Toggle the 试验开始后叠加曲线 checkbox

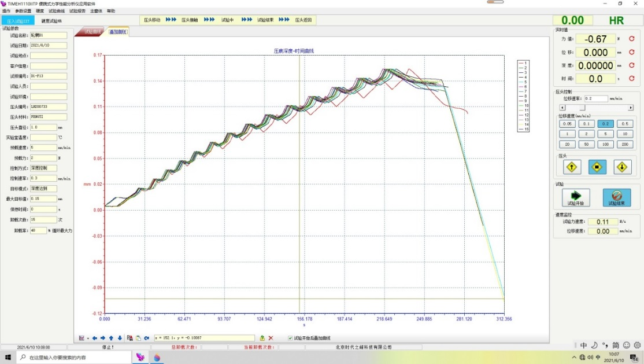tap(290, 338)
